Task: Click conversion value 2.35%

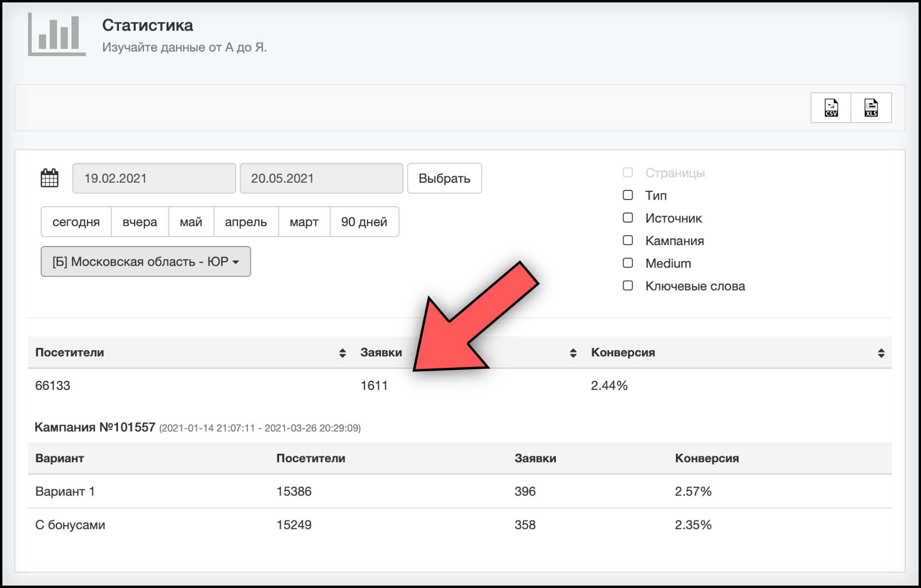Action: [x=693, y=525]
